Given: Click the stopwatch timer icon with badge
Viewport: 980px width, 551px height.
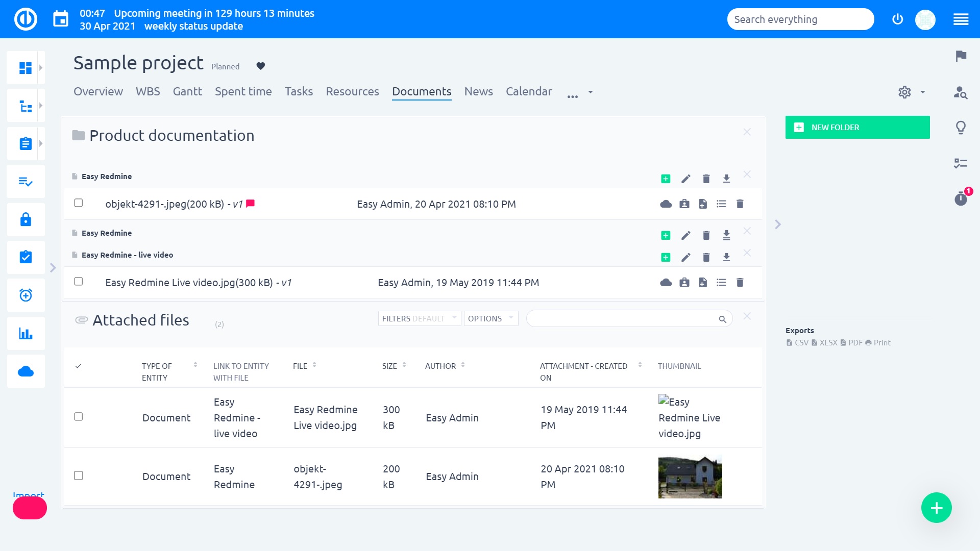Looking at the screenshot, I should [961, 198].
